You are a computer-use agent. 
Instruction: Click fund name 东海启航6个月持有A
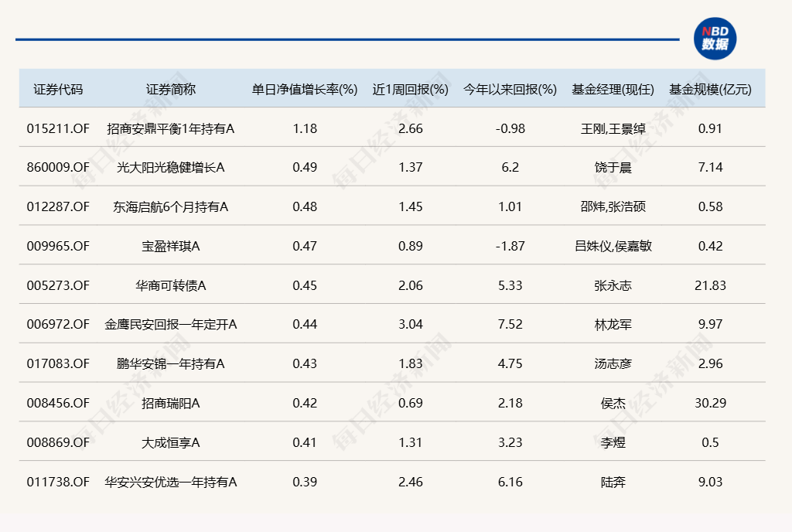pyautogui.click(x=171, y=206)
